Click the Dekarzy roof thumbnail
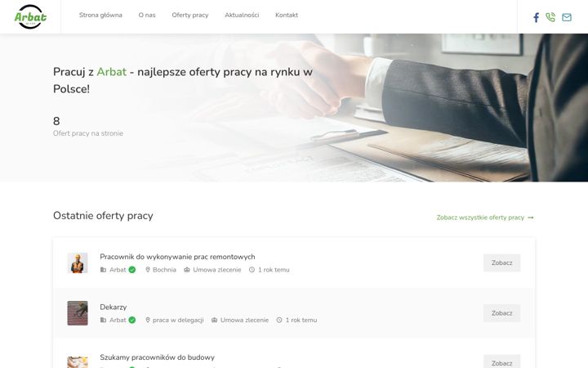Viewport: 588px width, 368px height. coord(78,313)
